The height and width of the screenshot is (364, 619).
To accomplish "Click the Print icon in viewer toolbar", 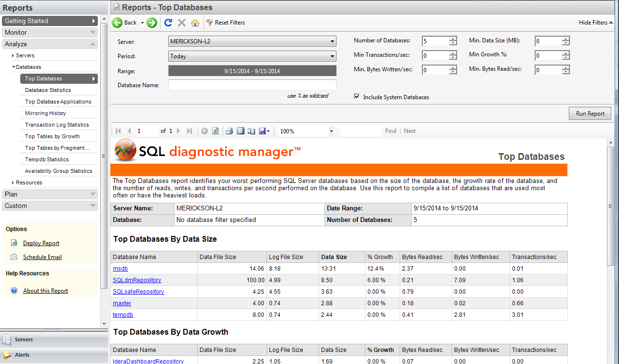I will pyautogui.click(x=229, y=131).
